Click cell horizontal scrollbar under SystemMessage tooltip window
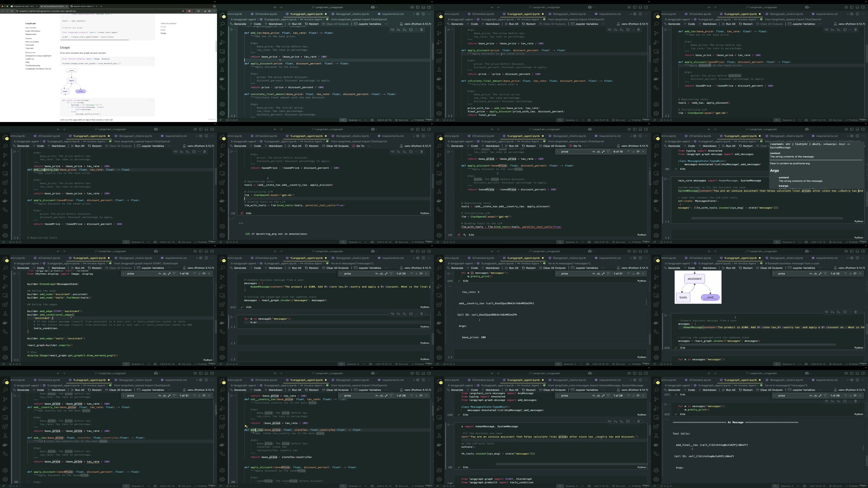The image size is (868, 488). click(x=767, y=218)
